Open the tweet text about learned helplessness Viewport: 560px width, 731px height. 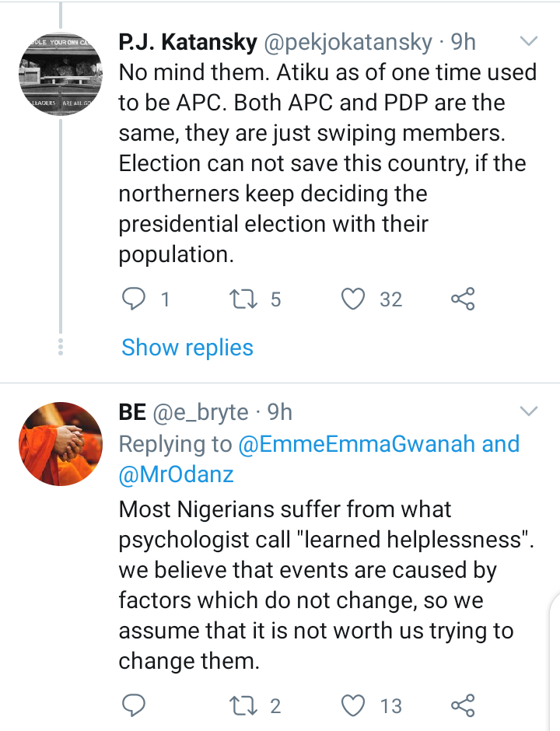point(327,585)
